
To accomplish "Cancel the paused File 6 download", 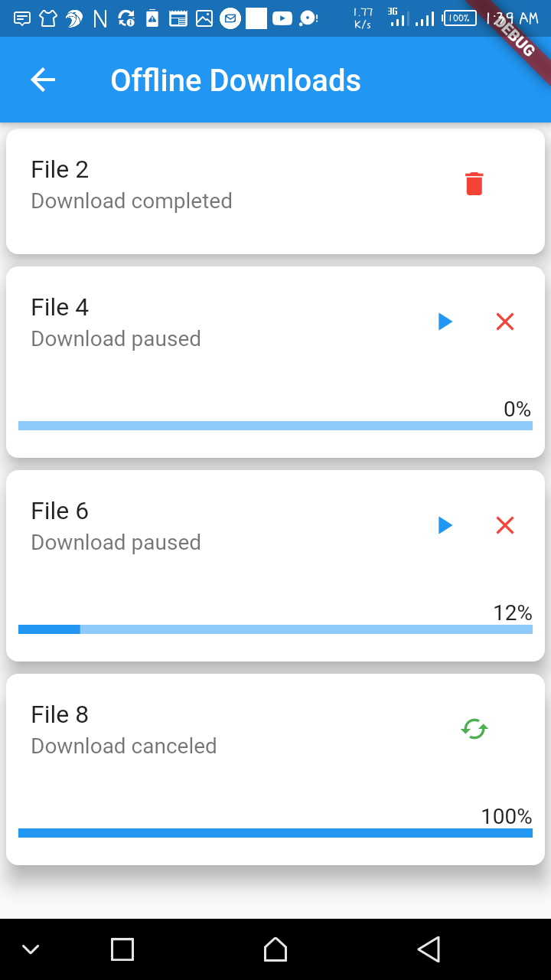I will click(x=504, y=525).
